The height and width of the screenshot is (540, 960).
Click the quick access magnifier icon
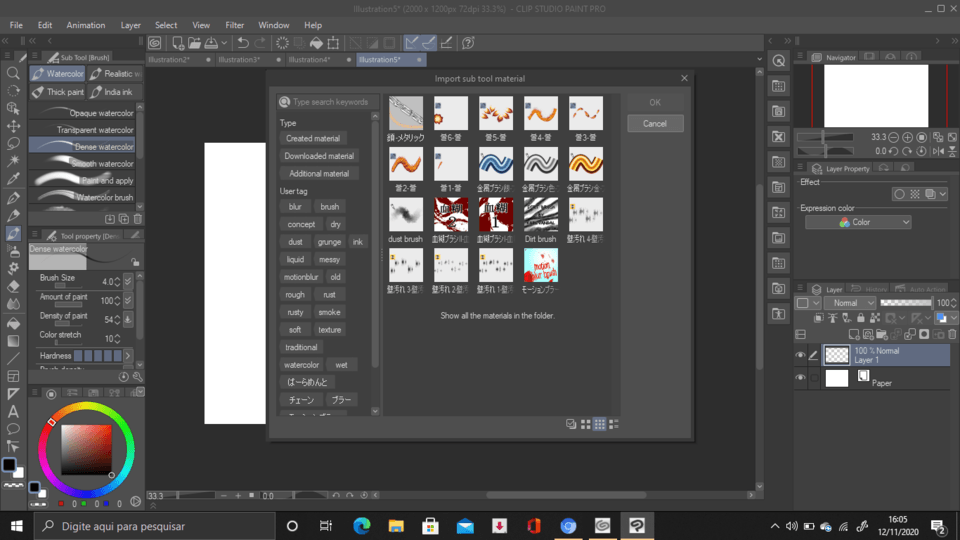point(779,61)
